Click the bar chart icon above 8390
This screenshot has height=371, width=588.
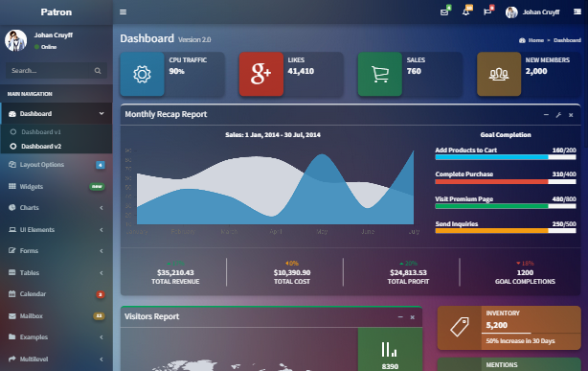coord(389,349)
